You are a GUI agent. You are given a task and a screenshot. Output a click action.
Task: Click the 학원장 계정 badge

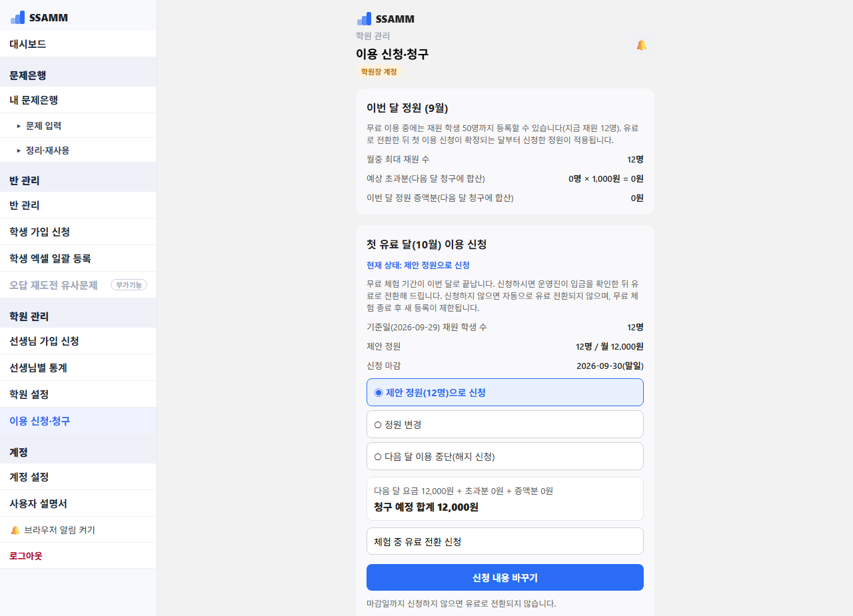[379, 71]
